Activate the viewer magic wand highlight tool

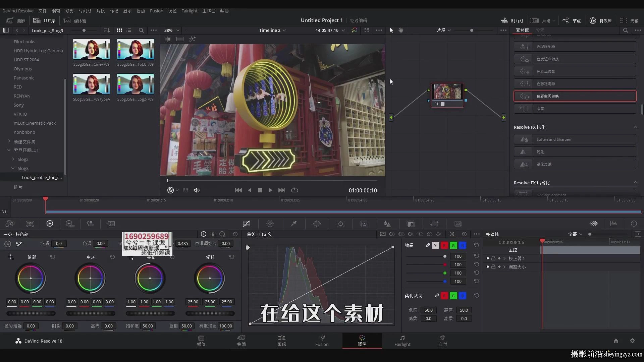point(192,39)
